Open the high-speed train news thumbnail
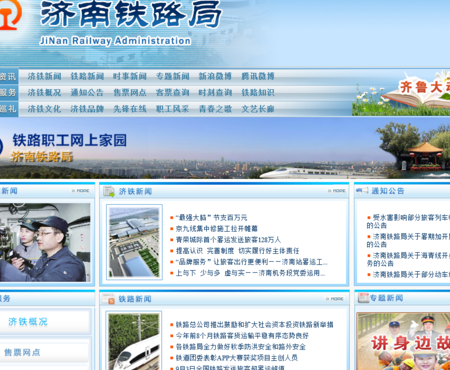This screenshot has height=370, width=450. tap(134, 341)
